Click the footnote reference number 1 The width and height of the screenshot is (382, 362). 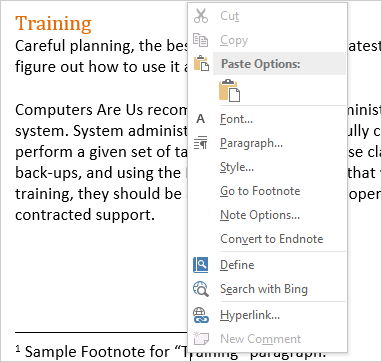click(x=18, y=349)
